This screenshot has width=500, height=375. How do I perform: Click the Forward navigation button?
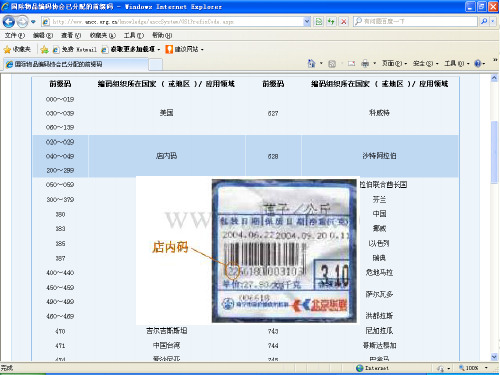(22, 22)
